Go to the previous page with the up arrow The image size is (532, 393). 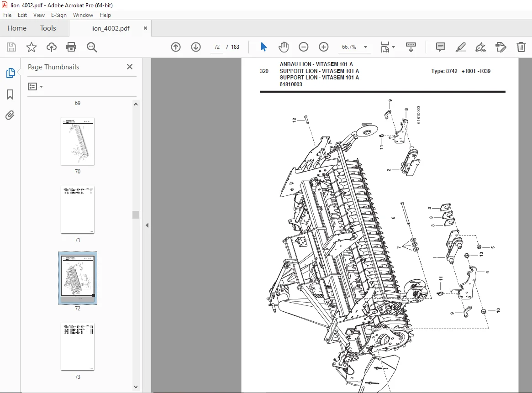(176, 47)
